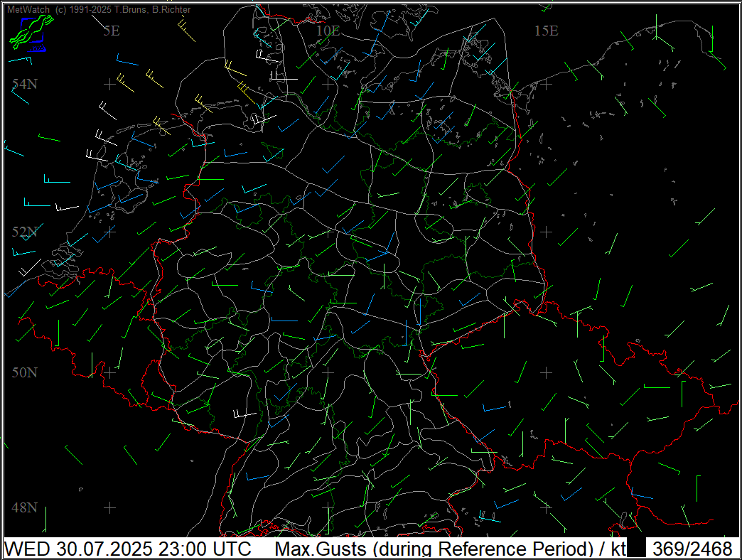Click the grid cross at 50N 15E
This screenshot has width=742, height=560.
pos(546,372)
